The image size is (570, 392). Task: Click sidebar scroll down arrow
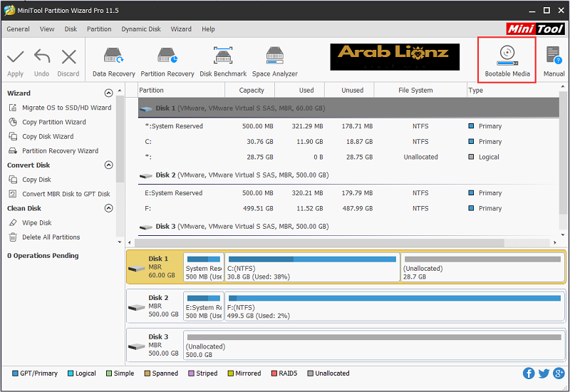click(x=120, y=242)
